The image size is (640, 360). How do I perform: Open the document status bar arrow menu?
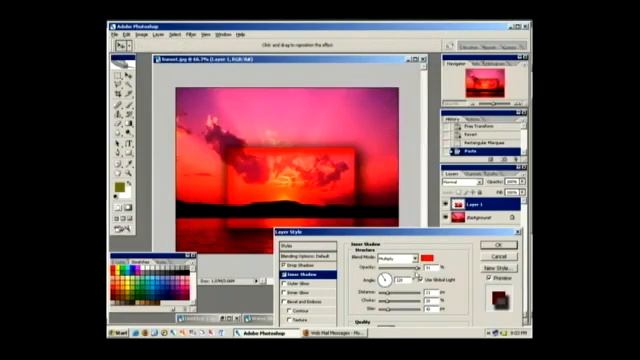click(x=256, y=281)
